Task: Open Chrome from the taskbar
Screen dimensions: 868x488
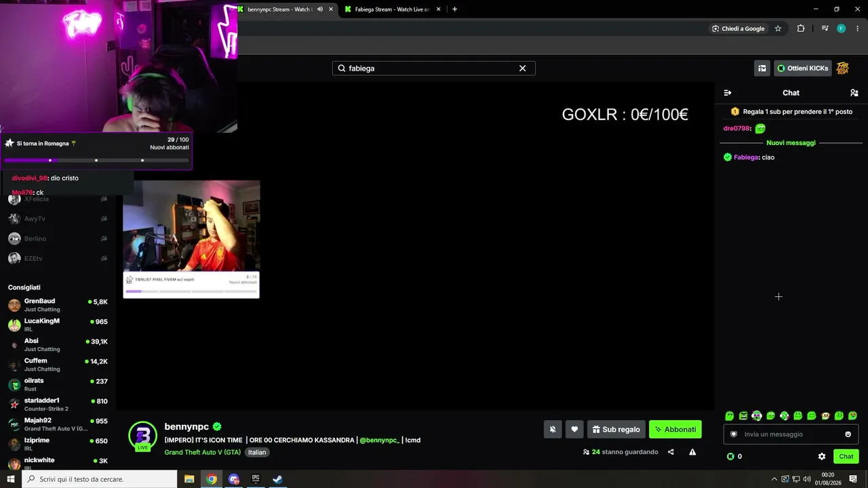Action: 212,479
